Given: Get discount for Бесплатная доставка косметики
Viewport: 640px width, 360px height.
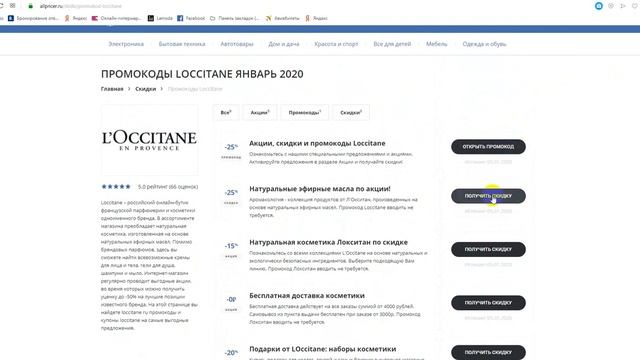Looking at the screenshot, I should [488, 303].
